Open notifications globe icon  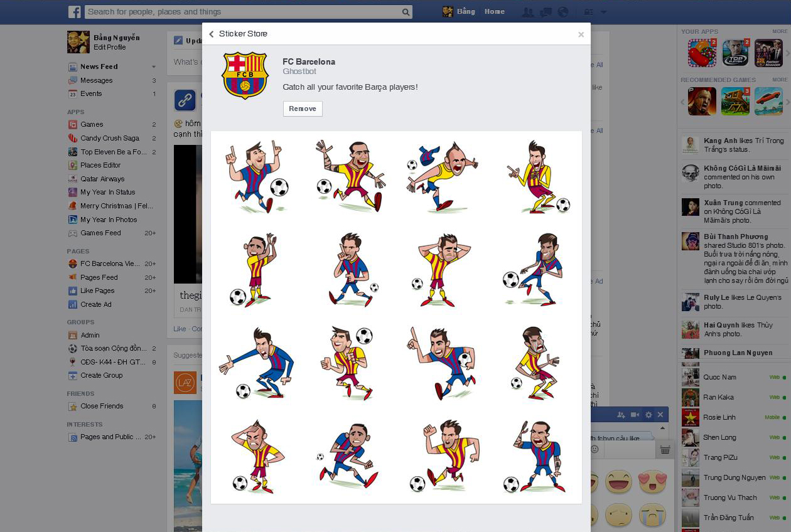[562, 12]
